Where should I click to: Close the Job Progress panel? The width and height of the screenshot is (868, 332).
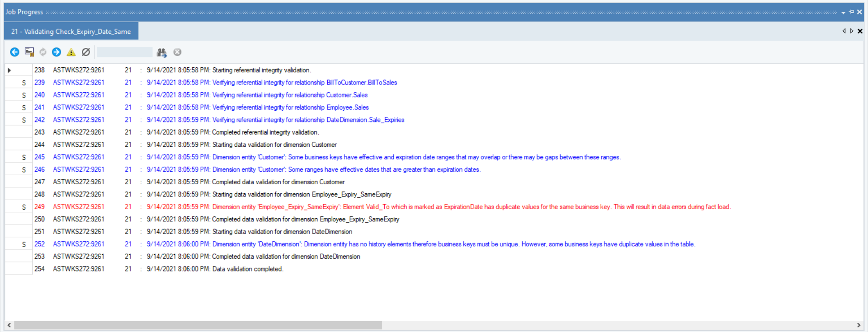[x=859, y=12]
